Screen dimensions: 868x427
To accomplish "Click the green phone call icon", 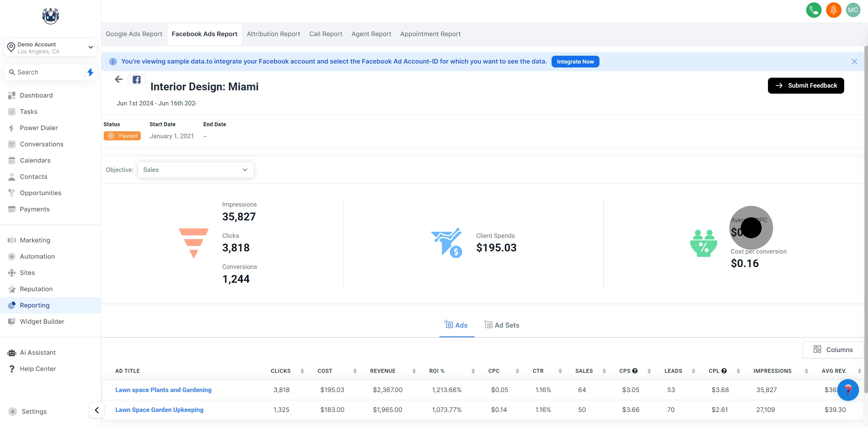I will pos(813,10).
